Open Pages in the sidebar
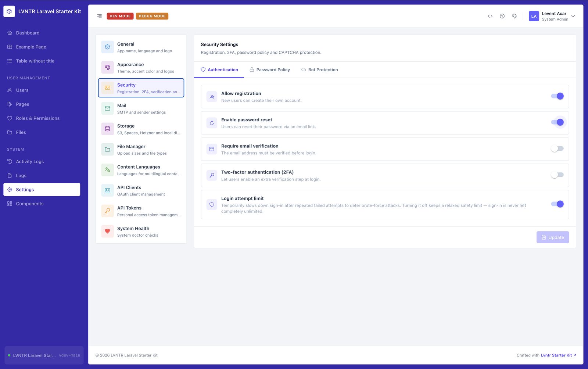 tap(42, 104)
